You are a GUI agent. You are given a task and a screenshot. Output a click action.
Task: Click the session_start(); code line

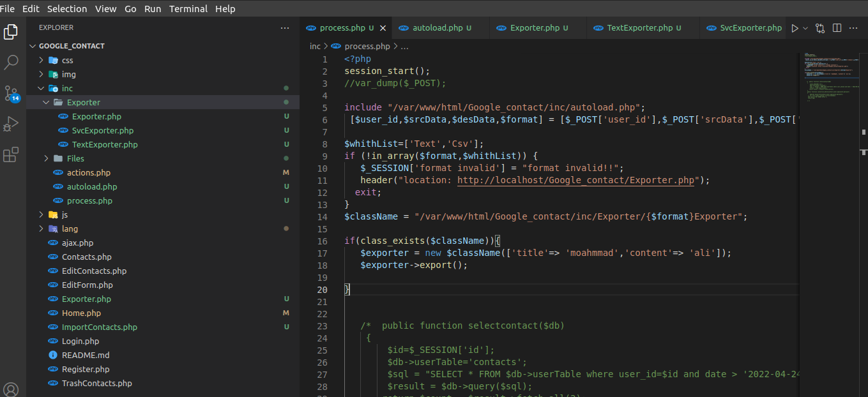click(387, 71)
